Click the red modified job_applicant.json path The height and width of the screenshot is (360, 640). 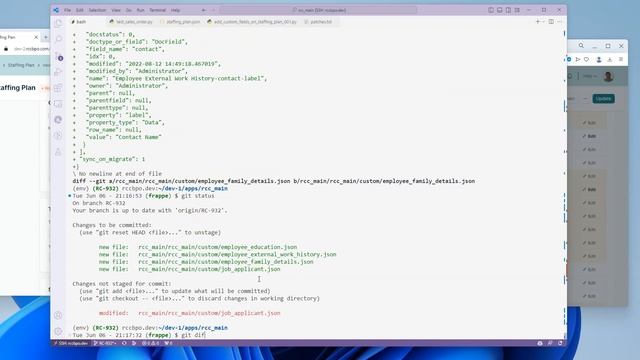[x=209, y=313]
